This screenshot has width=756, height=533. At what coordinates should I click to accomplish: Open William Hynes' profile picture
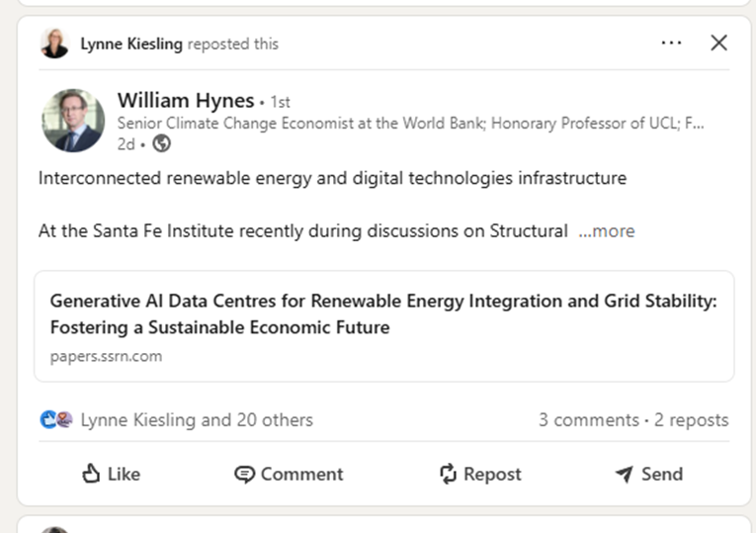73,120
